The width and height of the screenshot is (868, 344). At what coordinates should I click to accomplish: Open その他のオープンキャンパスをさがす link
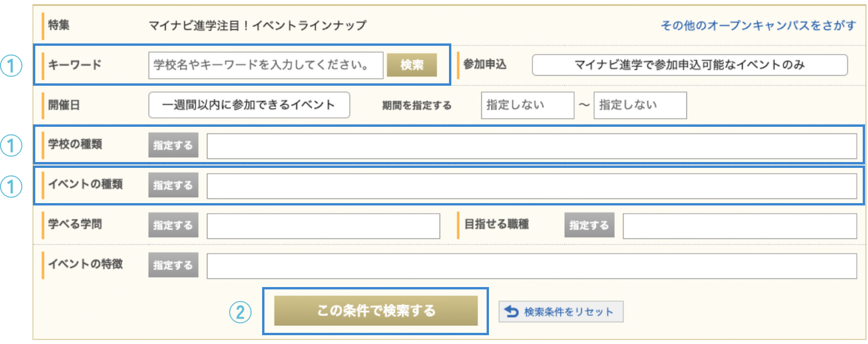(x=758, y=26)
